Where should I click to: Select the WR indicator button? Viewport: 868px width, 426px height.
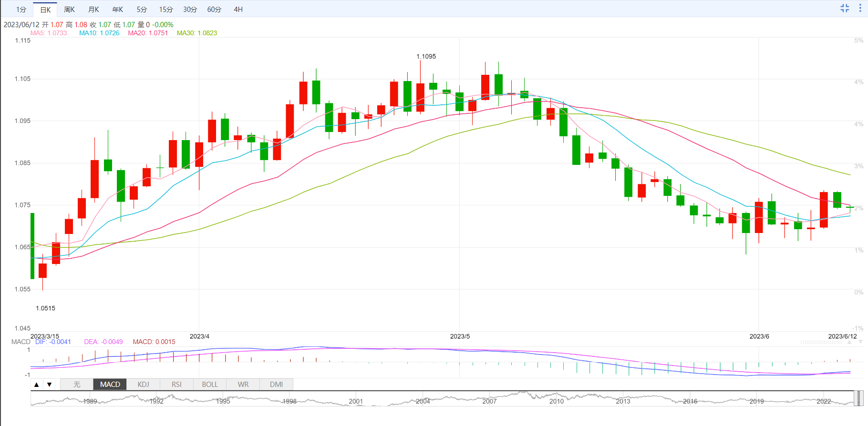point(243,385)
